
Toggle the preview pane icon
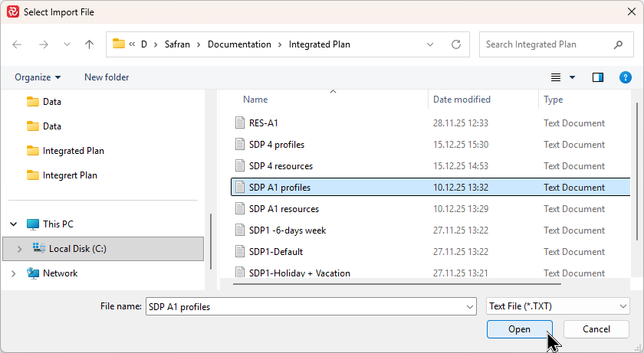[x=598, y=77]
